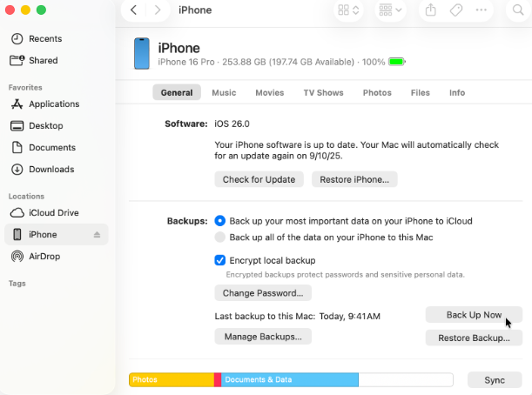Click the iPhone device name heading

[178, 48]
